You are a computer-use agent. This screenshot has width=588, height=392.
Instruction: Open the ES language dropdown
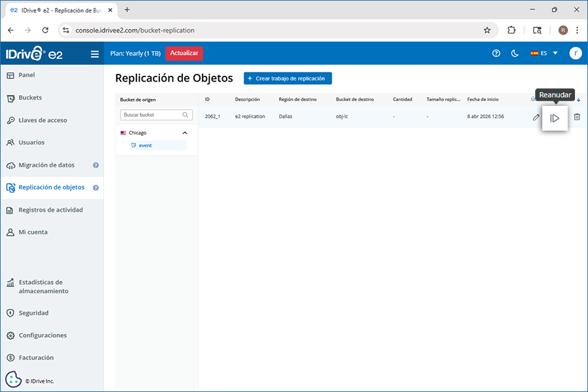tap(544, 54)
